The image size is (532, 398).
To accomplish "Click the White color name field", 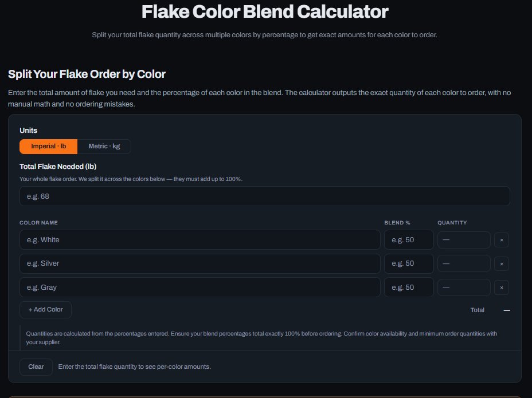I will tap(200, 240).
